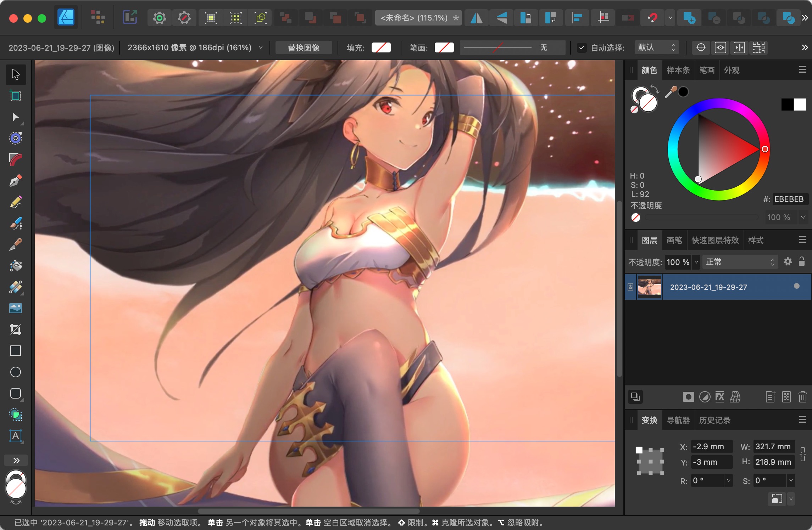
Task: Toggle edit all layers icon
Action: click(x=635, y=397)
